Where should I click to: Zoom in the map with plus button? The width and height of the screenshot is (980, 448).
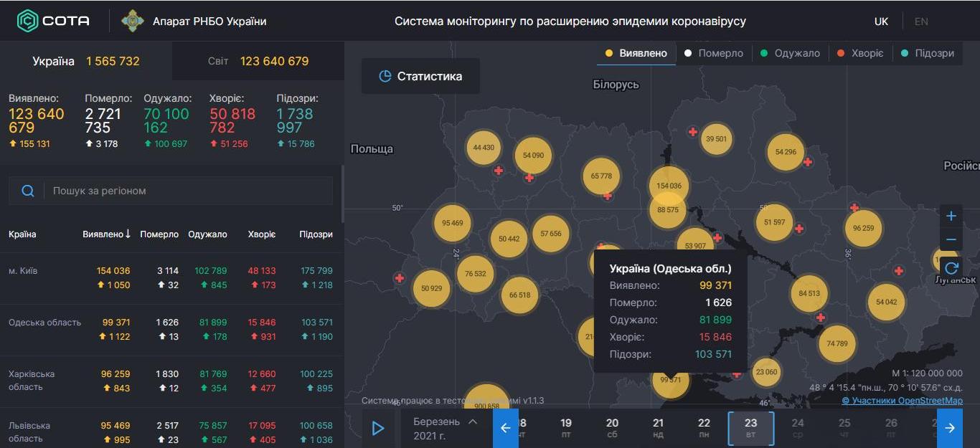pyautogui.click(x=951, y=216)
